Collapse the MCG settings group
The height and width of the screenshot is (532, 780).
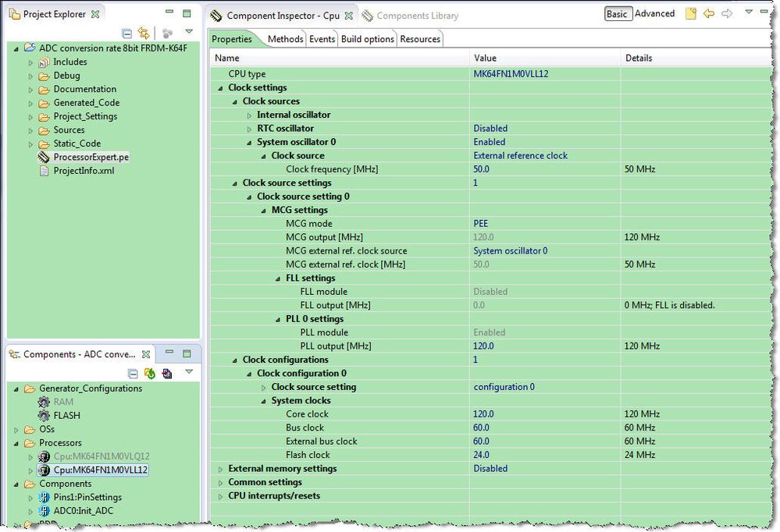click(x=264, y=211)
